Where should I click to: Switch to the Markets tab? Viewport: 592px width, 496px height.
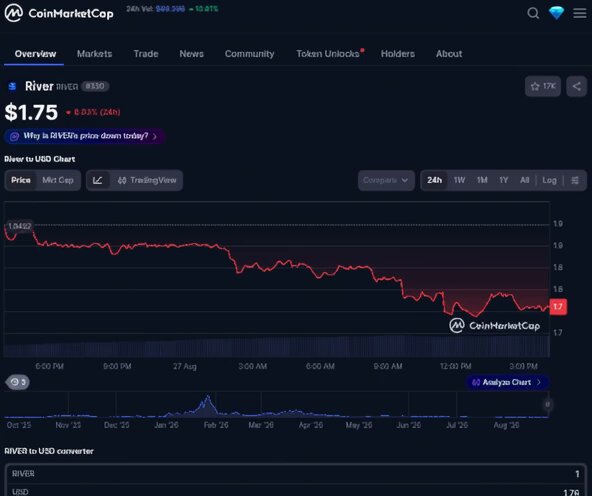[94, 54]
